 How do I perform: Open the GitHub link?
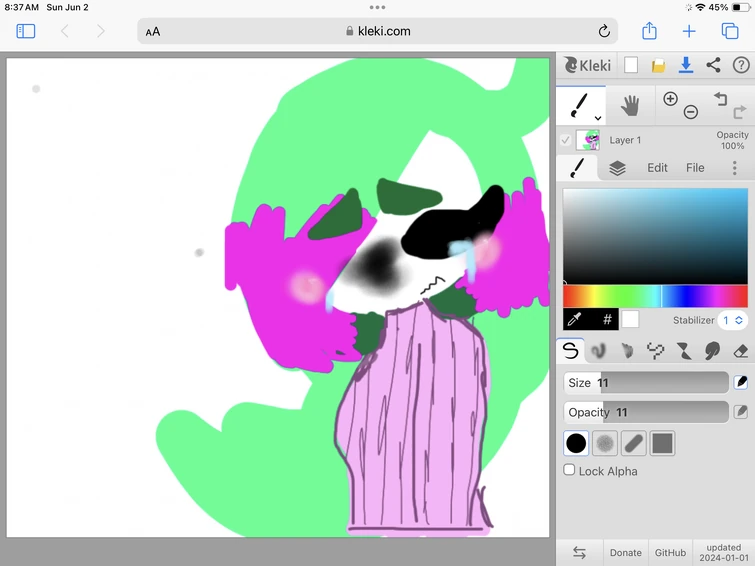pos(670,552)
